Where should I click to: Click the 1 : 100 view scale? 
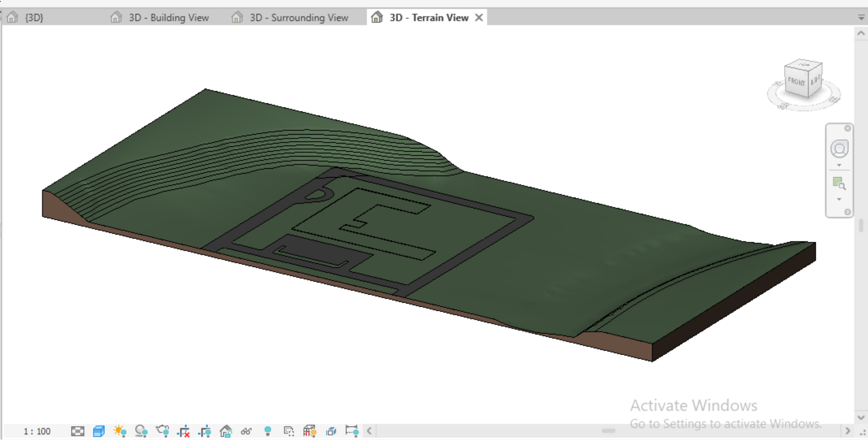[x=37, y=431]
